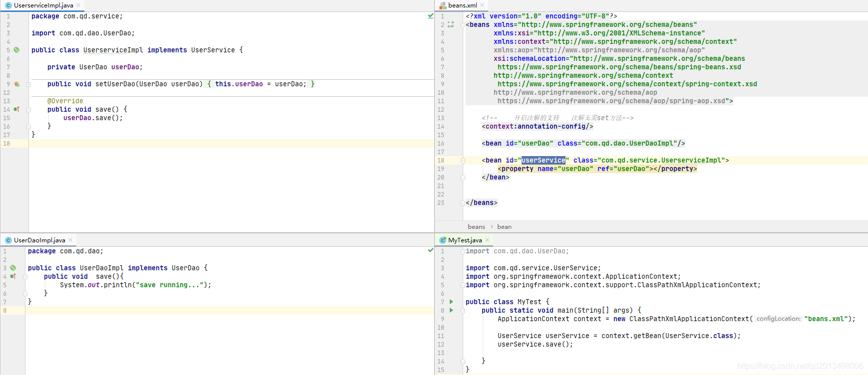868x375 pixels.
Task: Click fold end marker at closing beans tag
Action: click(463, 203)
